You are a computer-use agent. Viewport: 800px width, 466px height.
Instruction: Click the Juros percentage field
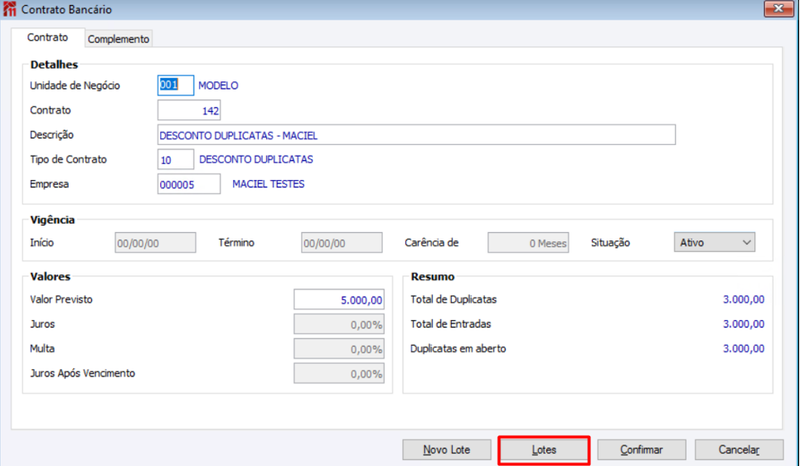(339, 324)
